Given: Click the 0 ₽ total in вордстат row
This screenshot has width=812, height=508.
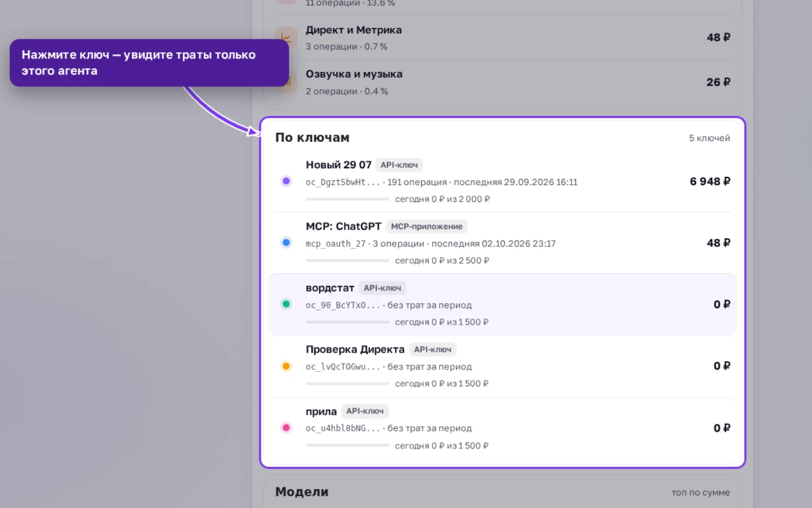Looking at the screenshot, I should point(722,304).
